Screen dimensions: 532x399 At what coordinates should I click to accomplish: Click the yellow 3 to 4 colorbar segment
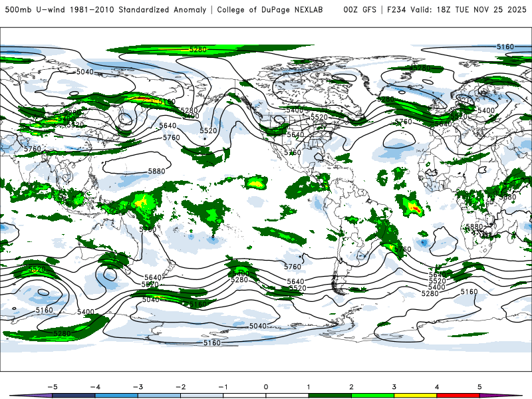pyautogui.click(x=415, y=396)
